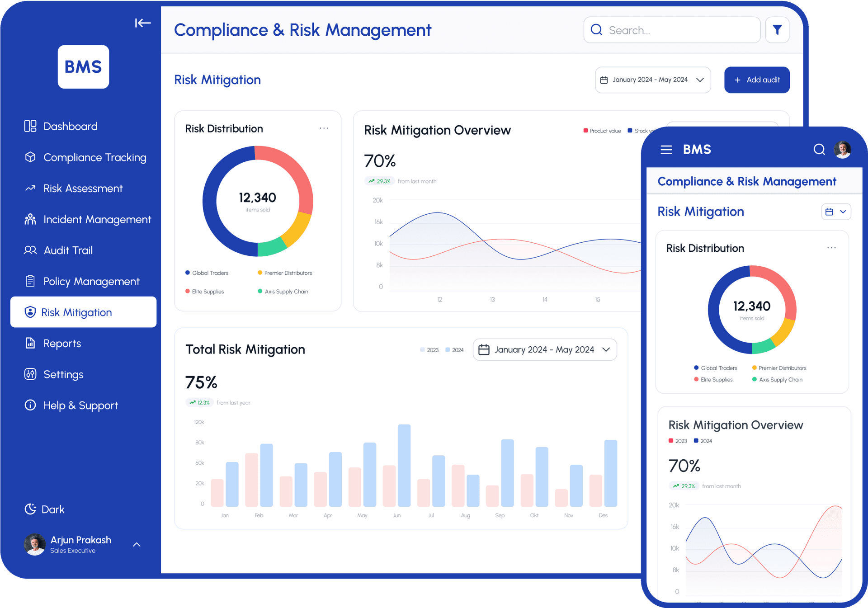Image resolution: width=868 pixels, height=608 pixels.
Task: View the Audit Trail
Action: tap(68, 250)
